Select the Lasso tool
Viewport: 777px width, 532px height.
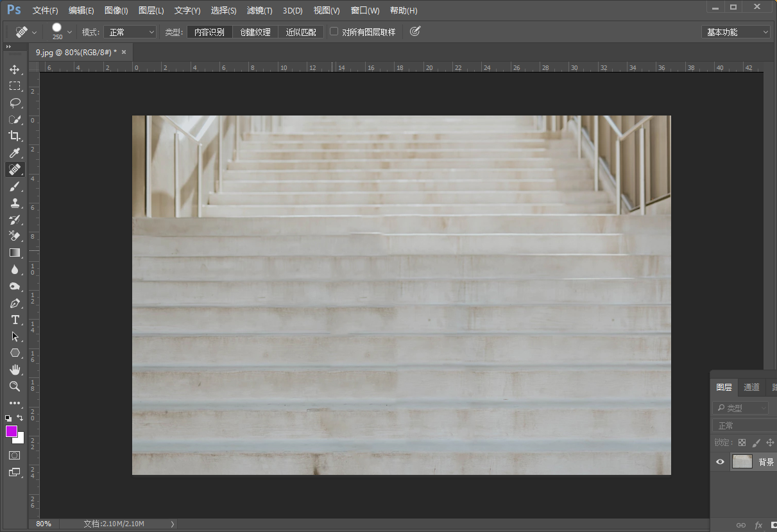[15, 103]
